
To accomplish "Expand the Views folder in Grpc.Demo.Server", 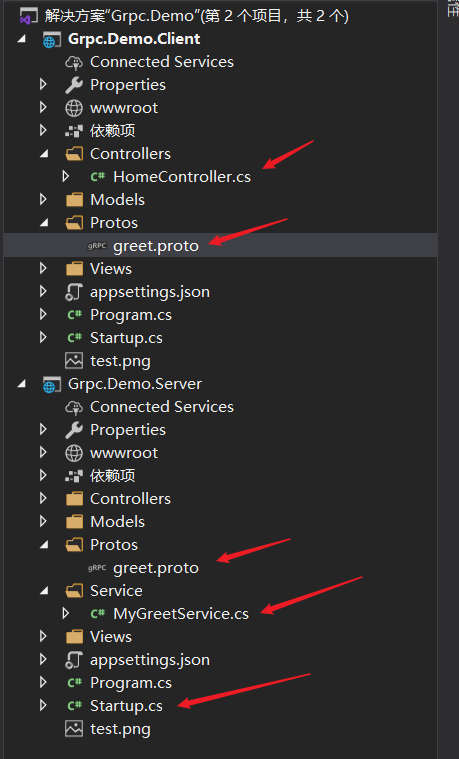I will (x=43, y=637).
